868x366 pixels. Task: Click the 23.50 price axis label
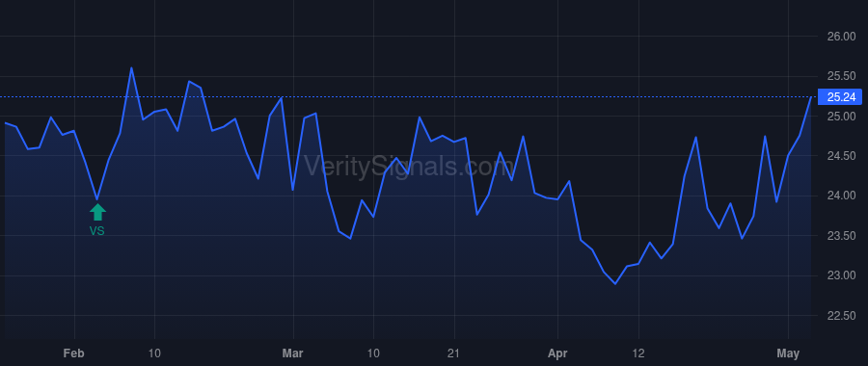click(x=841, y=236)
